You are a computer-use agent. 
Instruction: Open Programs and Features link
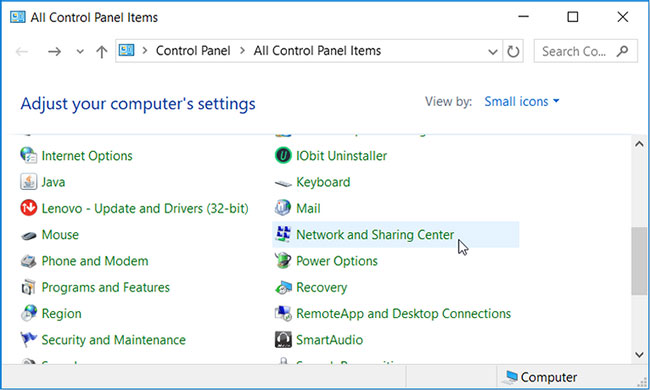coord(106,287)
